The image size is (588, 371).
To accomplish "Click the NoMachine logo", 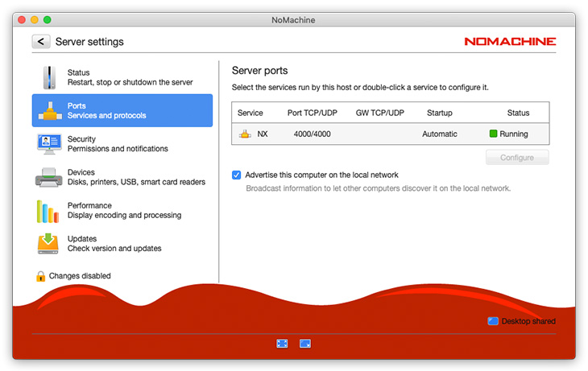I will pyautogui.click(x=510, y=42).
